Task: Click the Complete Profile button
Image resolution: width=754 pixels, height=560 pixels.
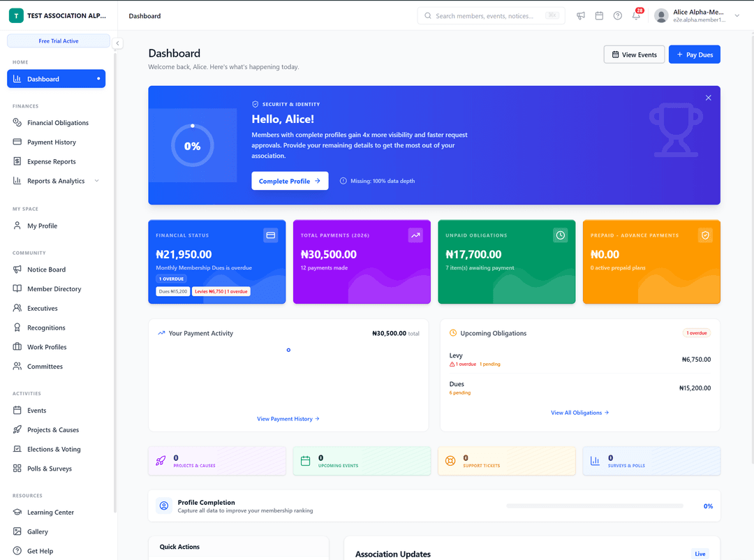Action: click(290, 181)
